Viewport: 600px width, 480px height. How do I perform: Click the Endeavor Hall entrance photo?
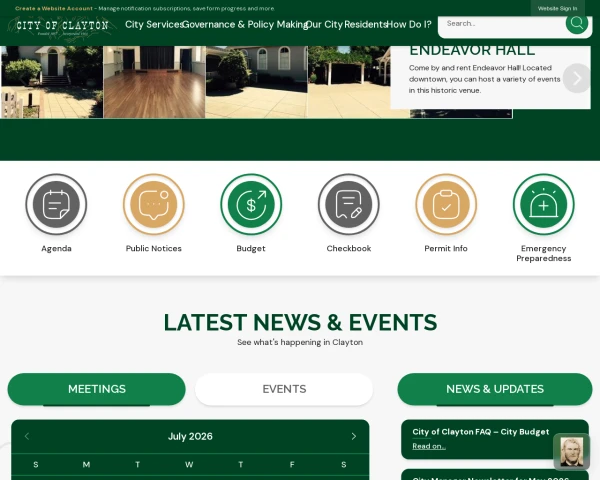coord(52,82)
